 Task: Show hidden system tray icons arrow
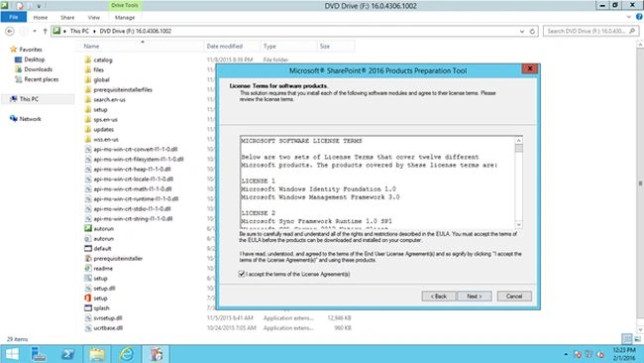(x=566, y=354)
